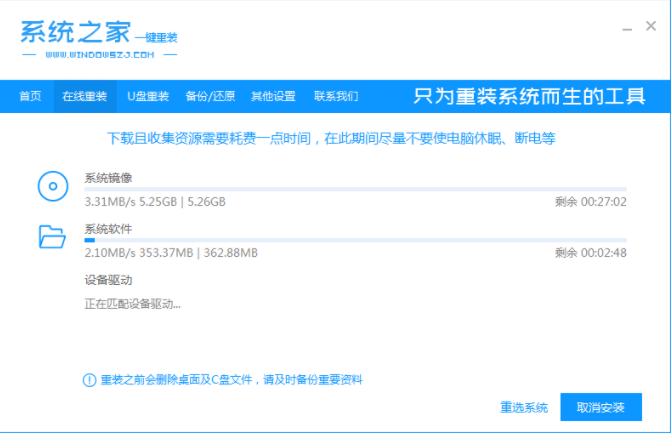Select the 在线重装 tab
Screen dimensions: 672x433
[x=84, y=97]
